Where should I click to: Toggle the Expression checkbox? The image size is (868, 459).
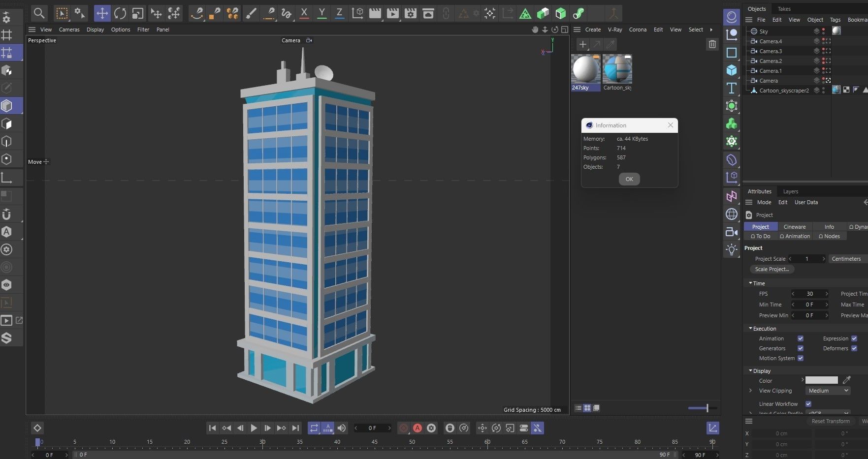[x=854, y=338]
